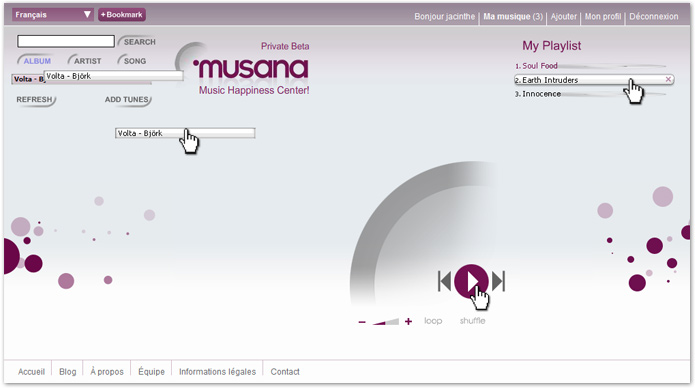The height and width of the screenshot is (388, 695).
Task: Open the Équipe footer link
Action: [x=151, y=372]
